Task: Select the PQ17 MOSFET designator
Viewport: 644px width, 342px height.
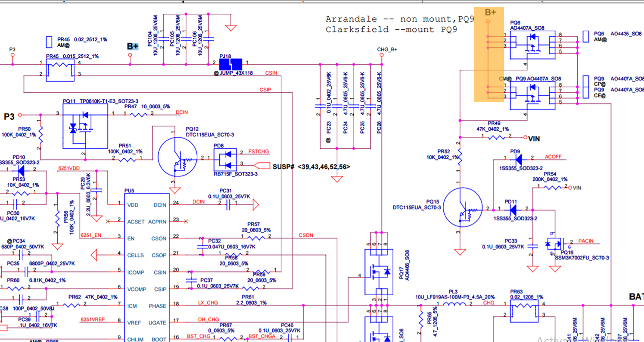Action: 401,273
